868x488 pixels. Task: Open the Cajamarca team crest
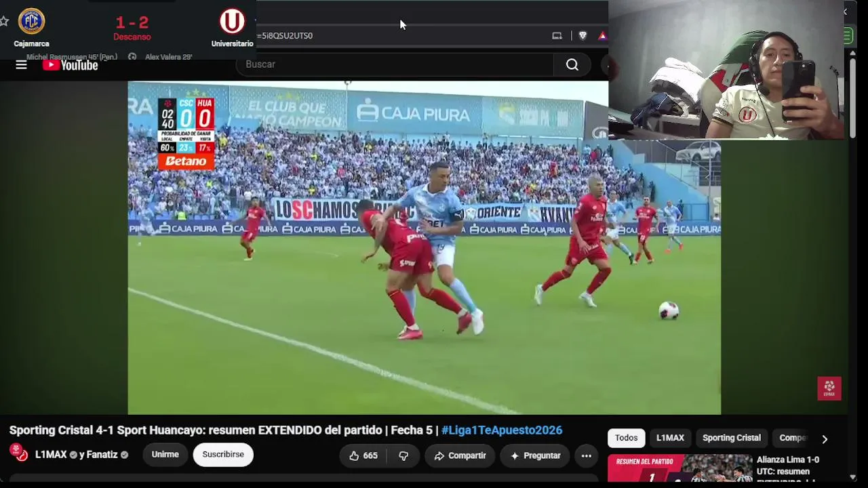point(31,22)
